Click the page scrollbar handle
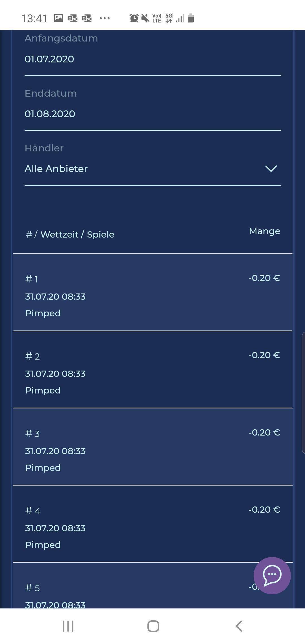This screenshot has height=644, width=305. point(303,393)
